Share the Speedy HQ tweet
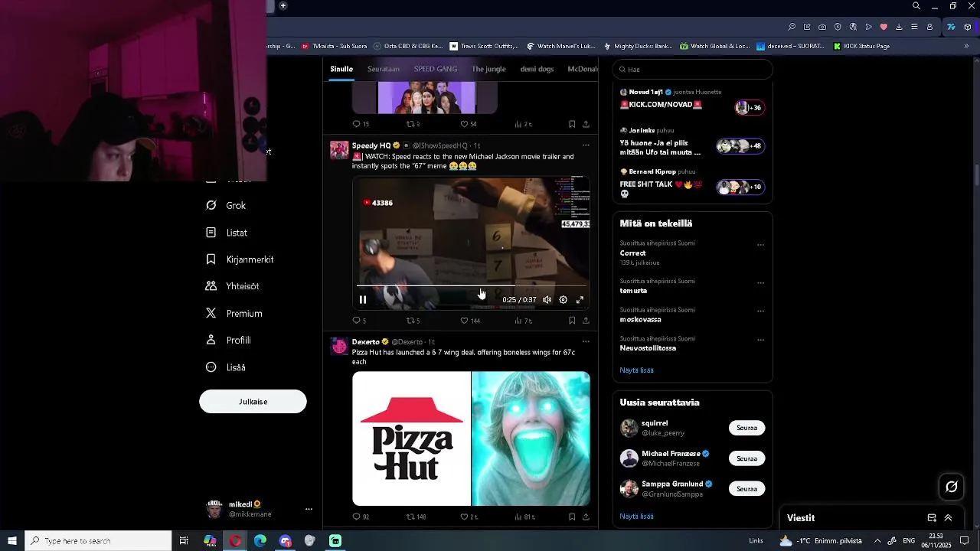This screenshot has width=980, height=551. [586, 321]
